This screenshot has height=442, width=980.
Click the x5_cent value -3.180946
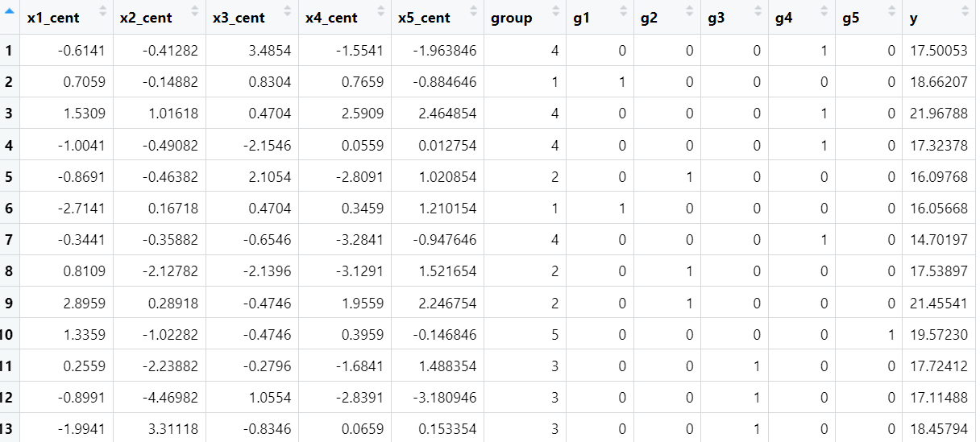(445, 398)
